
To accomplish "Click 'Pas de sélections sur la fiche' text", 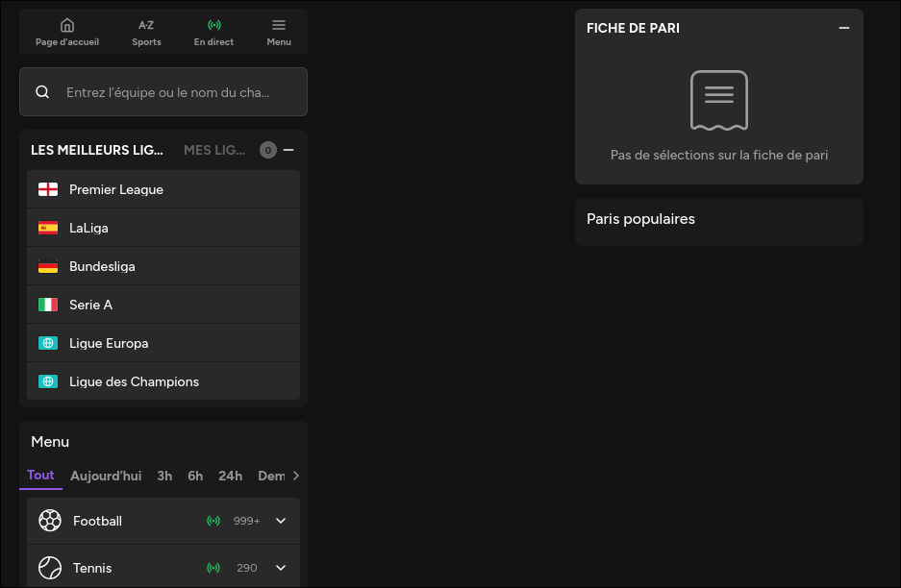I will click(719, 155).
